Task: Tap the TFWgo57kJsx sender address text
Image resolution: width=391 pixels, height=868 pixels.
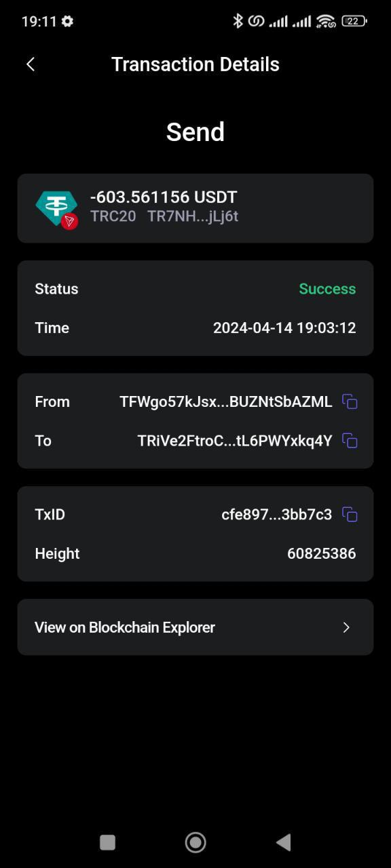Action: [226, 402]
